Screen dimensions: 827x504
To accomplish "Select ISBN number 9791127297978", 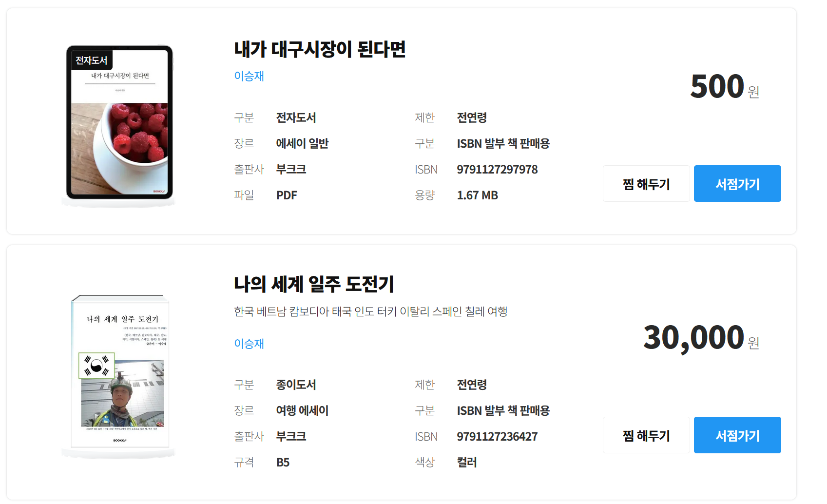I will 497,170.
